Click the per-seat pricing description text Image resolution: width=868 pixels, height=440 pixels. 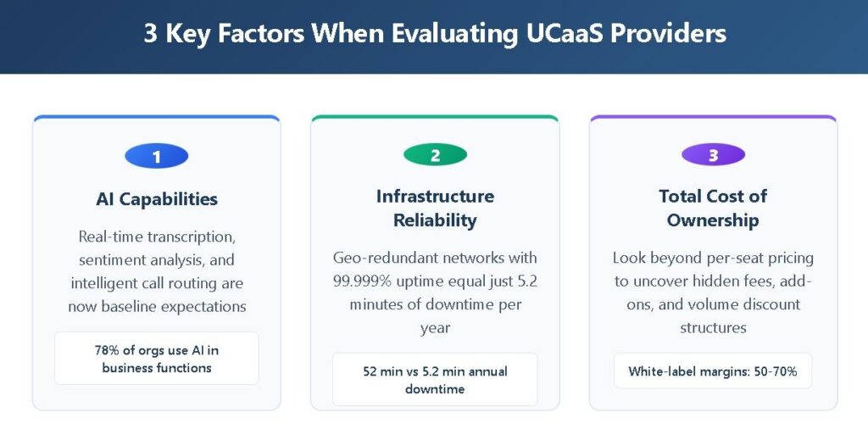[x=713, y=292]
